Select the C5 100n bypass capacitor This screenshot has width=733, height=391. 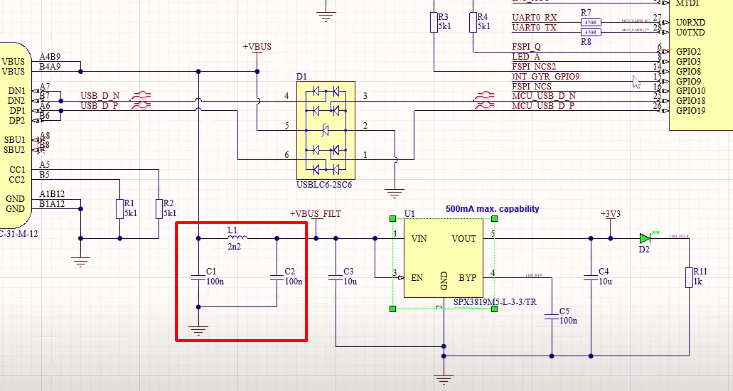coord(552,317)
